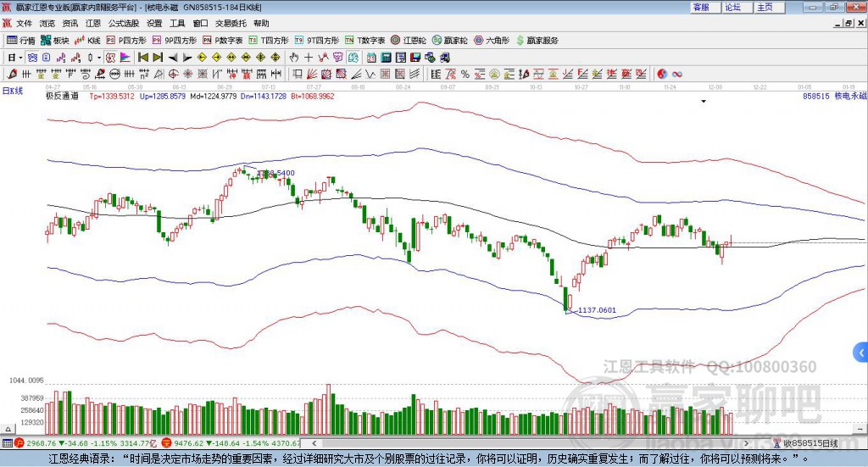Image resolution: width=868 pixels, height=467 pixels.
Task: Toggle the red spiral overlay button
Action: point(111,58)
